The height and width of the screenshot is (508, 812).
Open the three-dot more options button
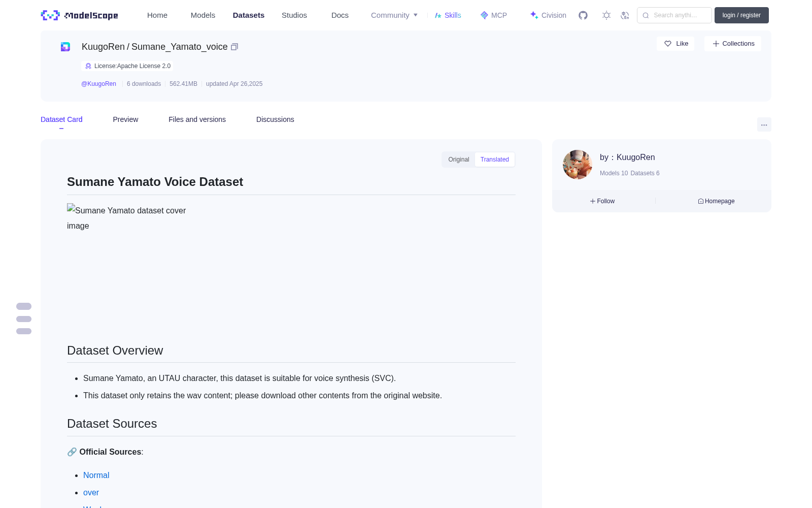[x=764, y=124]
